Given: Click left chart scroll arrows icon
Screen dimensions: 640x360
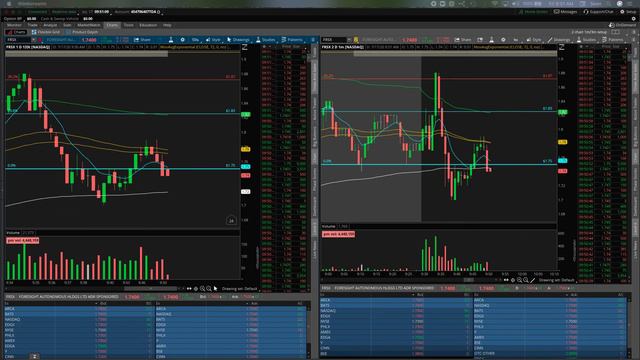Looking at the screenshot, I should [x=189, y=289].
